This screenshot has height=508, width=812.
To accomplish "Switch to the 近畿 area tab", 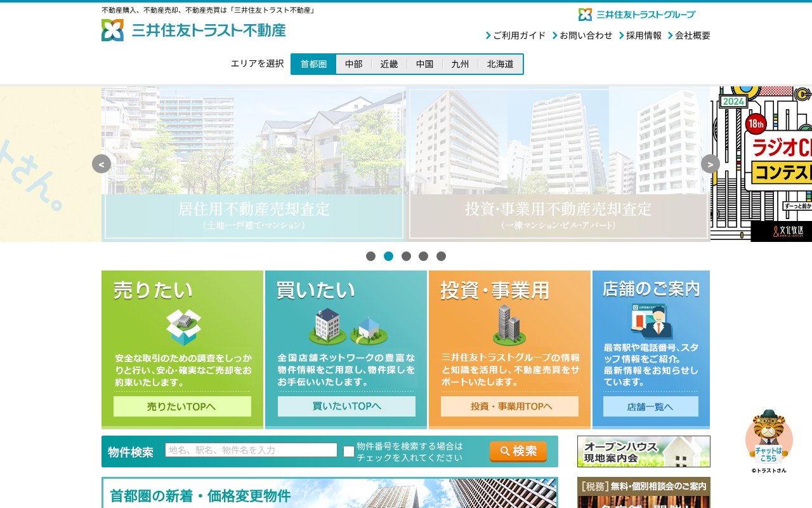I will [388, 64].
